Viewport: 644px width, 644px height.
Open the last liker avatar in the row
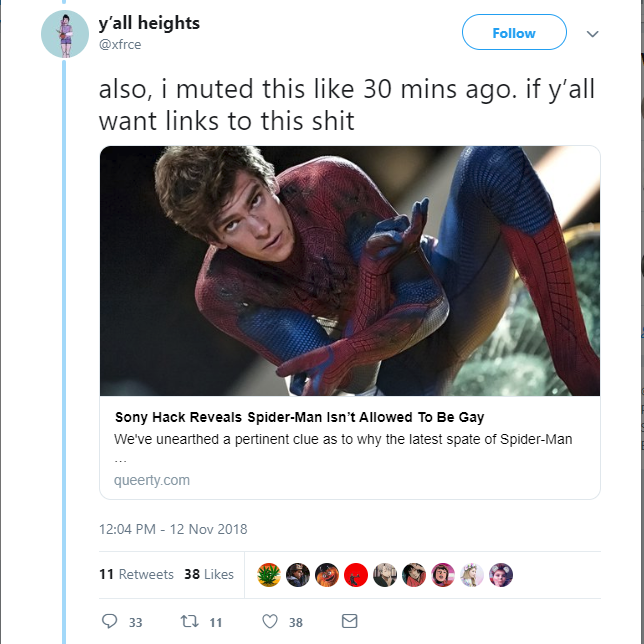pos(501,575)
